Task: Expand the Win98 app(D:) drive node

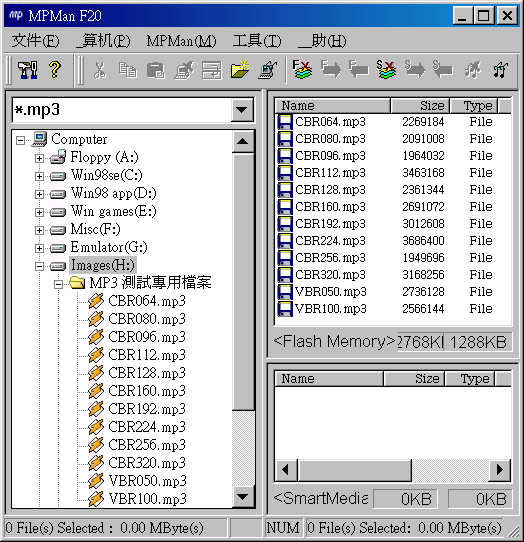Action: (x=39, y=194)
